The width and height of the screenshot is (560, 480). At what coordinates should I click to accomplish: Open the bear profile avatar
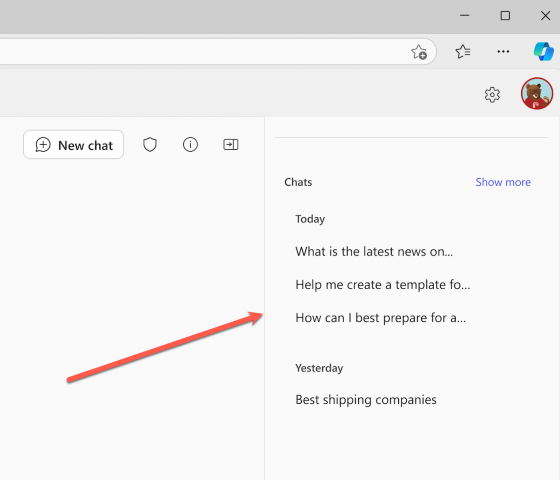pyautogui.click(x=537, y=94)
